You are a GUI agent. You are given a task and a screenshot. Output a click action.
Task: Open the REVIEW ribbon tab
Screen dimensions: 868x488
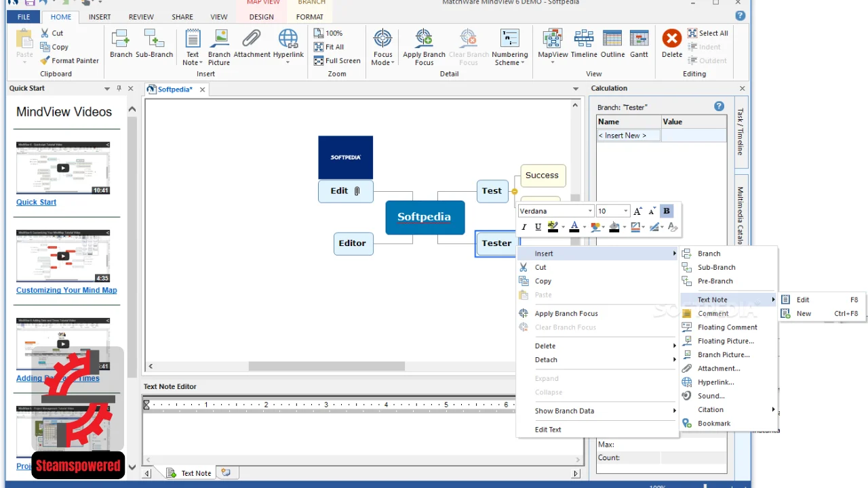141,17
